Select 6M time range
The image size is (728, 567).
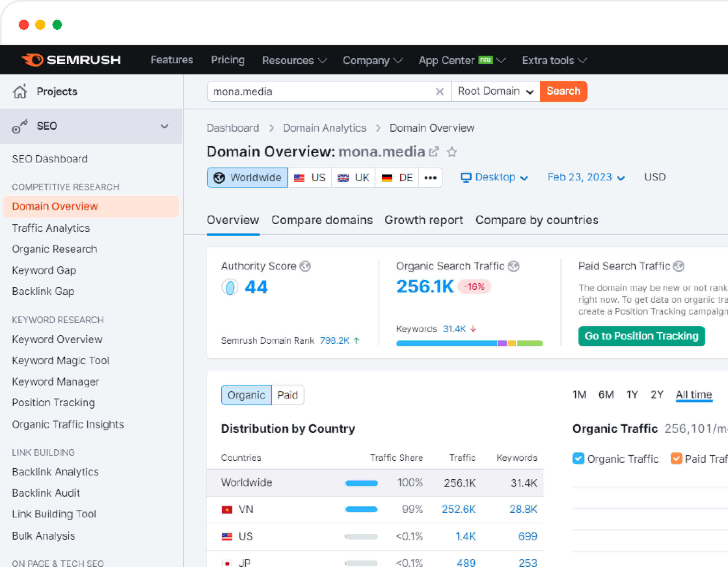(606, 395)
